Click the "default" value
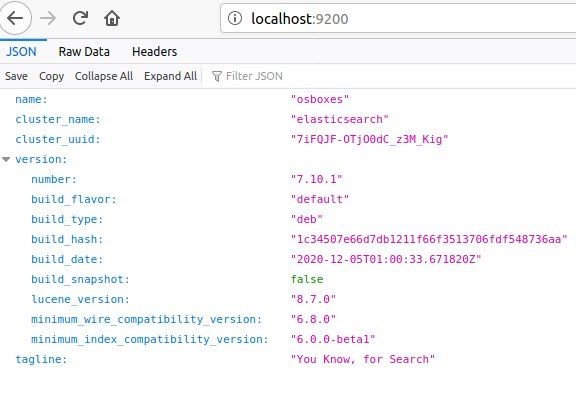 (320, 200)
